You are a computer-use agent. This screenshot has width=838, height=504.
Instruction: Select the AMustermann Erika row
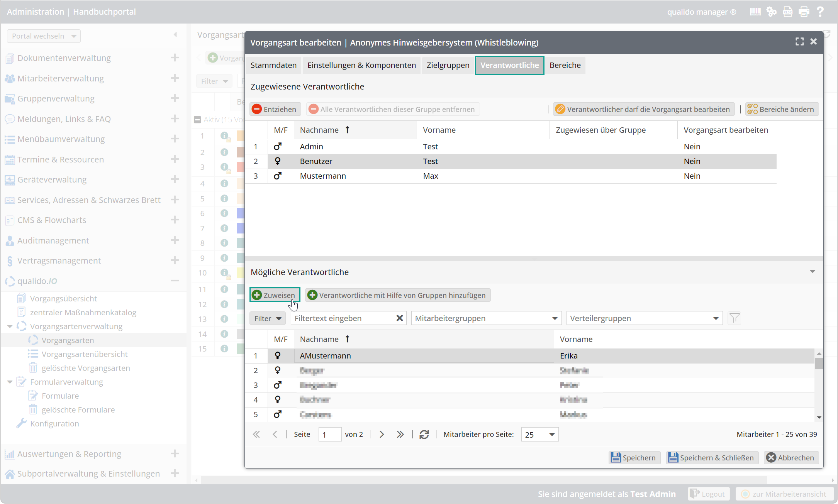[530, 356]
